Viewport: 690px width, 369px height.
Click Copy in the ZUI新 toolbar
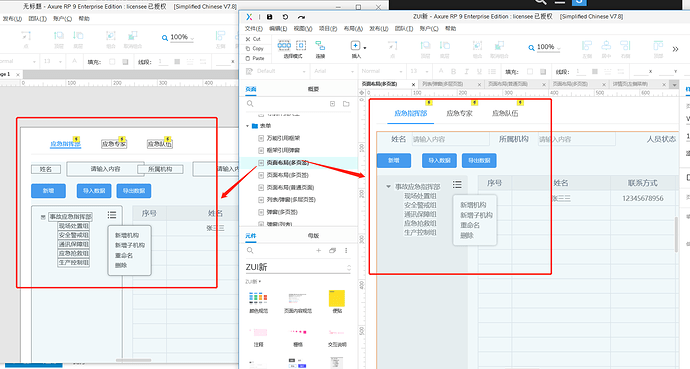tap(255, 48)
